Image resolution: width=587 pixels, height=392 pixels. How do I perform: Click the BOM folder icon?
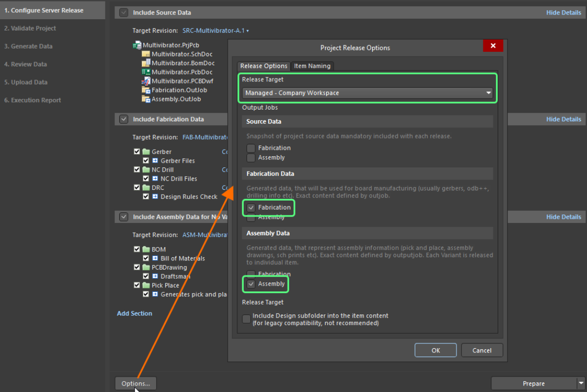coord(146,249)
